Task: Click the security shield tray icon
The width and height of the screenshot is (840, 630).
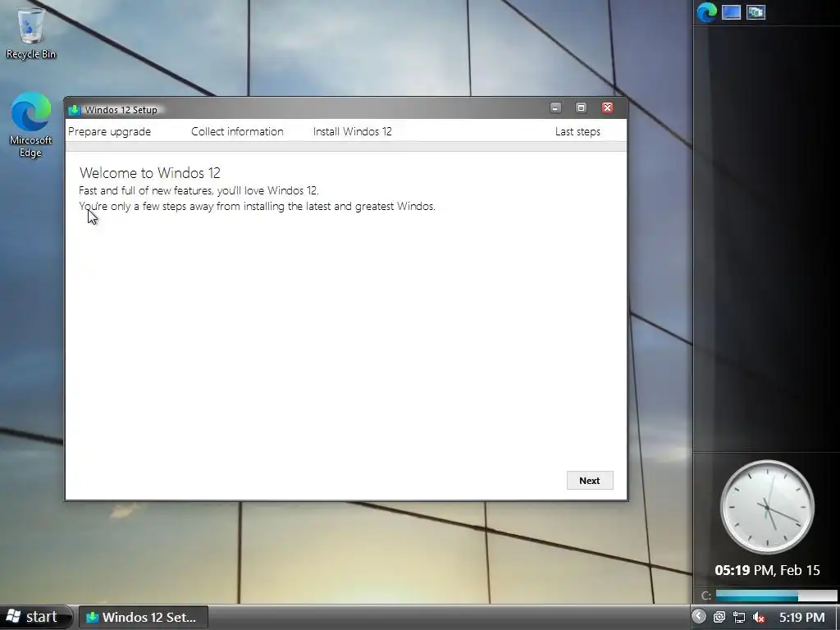Action: pyautogui.click(x=719, y=617)
